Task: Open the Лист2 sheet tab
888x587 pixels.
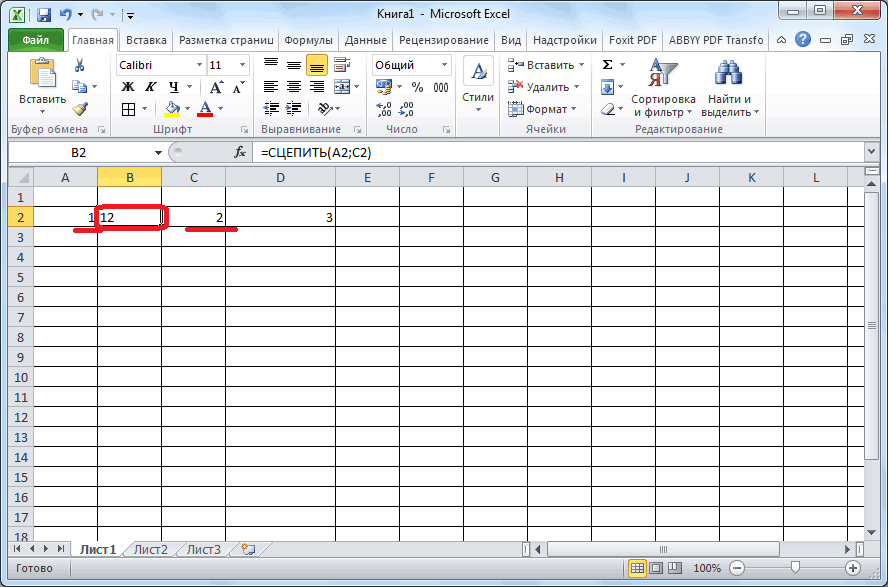Action: [x=150, y=549]
